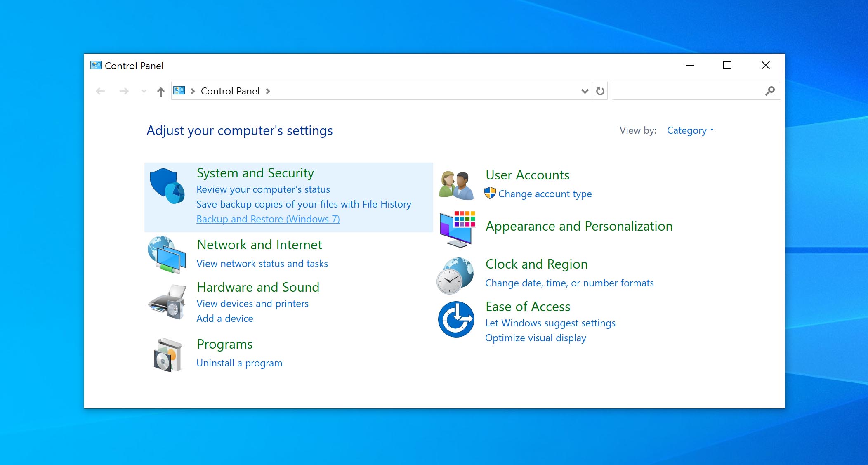This screenshot has height=465, width=868.
Task: Open System and Security shield icon
Action: click(167, 186)
